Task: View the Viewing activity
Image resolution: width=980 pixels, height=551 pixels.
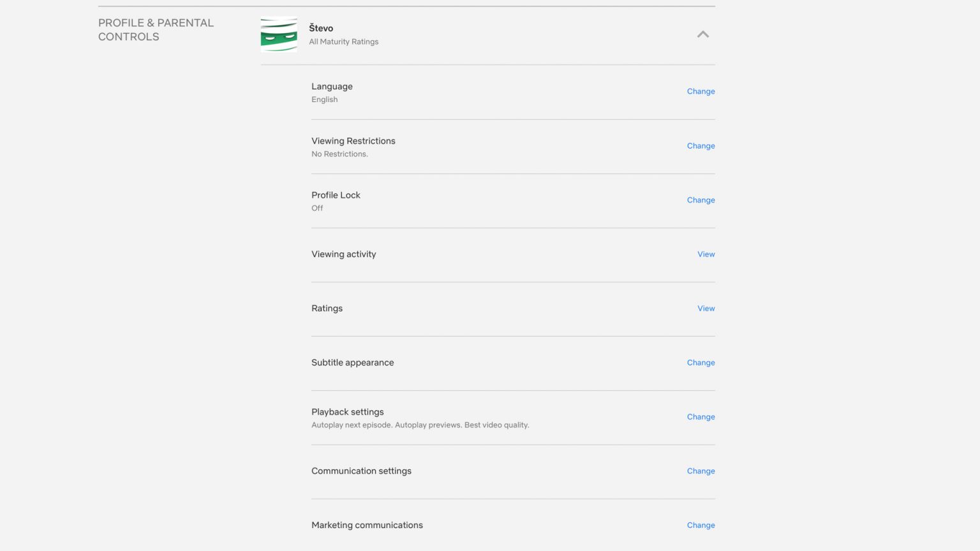Action: [706, 254]
